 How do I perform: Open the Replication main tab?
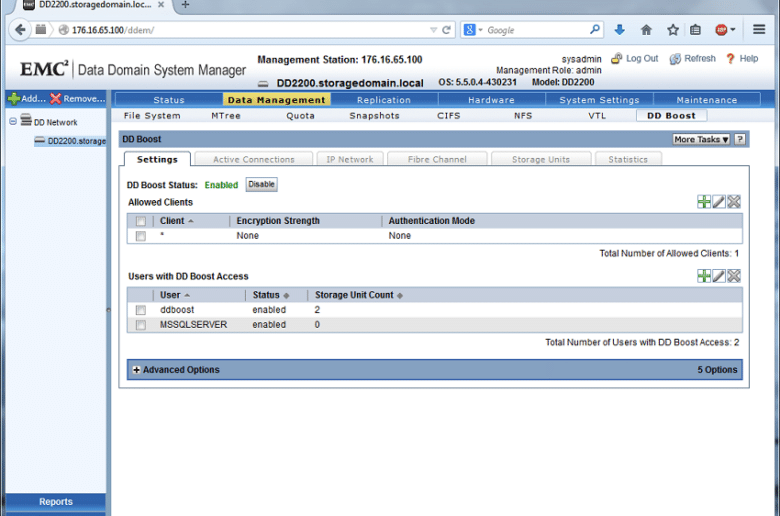384,100
